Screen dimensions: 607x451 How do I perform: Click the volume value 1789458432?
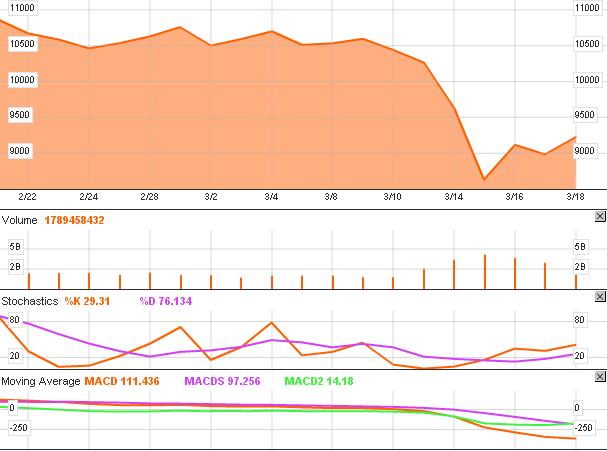(x=73, y=220)
